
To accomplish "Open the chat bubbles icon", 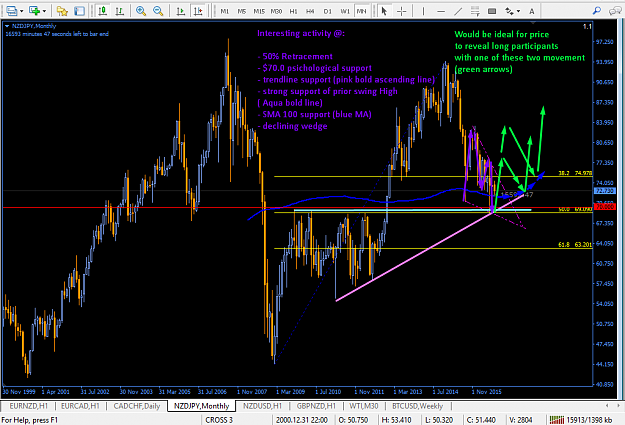I will point(614,11).
